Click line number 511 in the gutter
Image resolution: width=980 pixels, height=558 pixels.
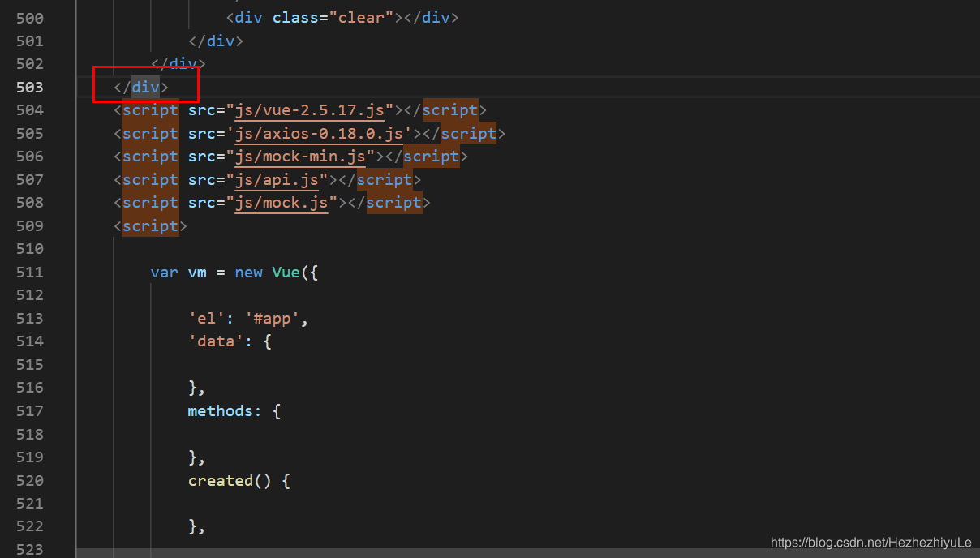tap(30, 272)
